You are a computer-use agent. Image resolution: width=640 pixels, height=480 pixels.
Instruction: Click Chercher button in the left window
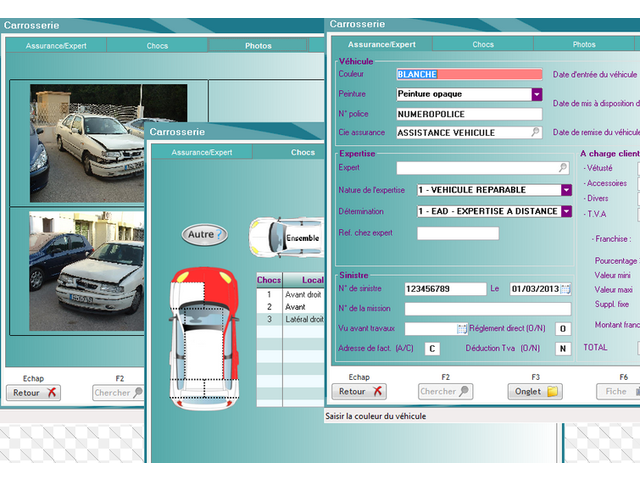point(118,393)
